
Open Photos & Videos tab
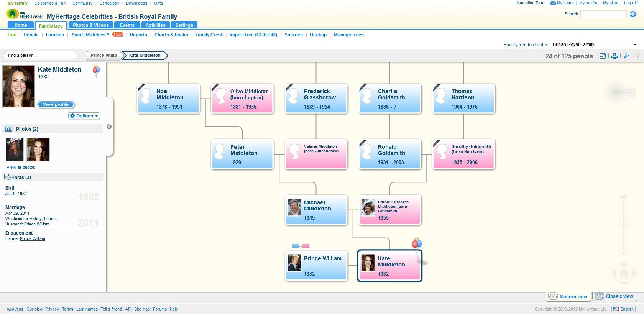91,25
